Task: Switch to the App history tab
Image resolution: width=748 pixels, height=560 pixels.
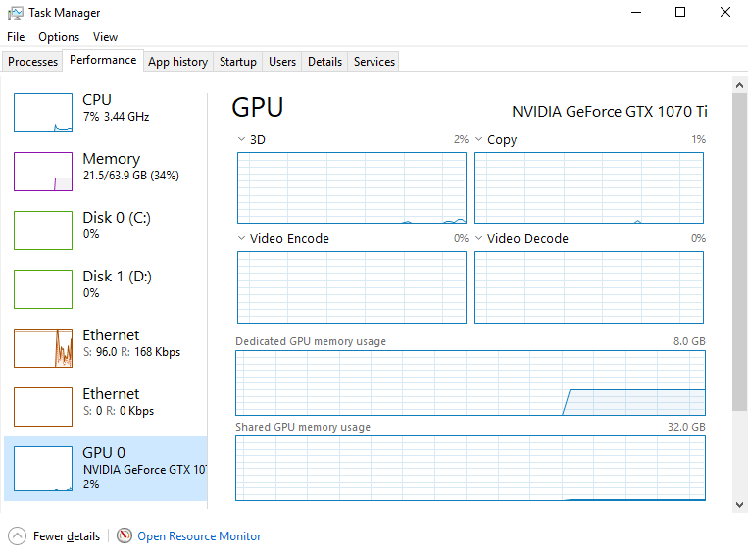Action: [x=178, y=62]
